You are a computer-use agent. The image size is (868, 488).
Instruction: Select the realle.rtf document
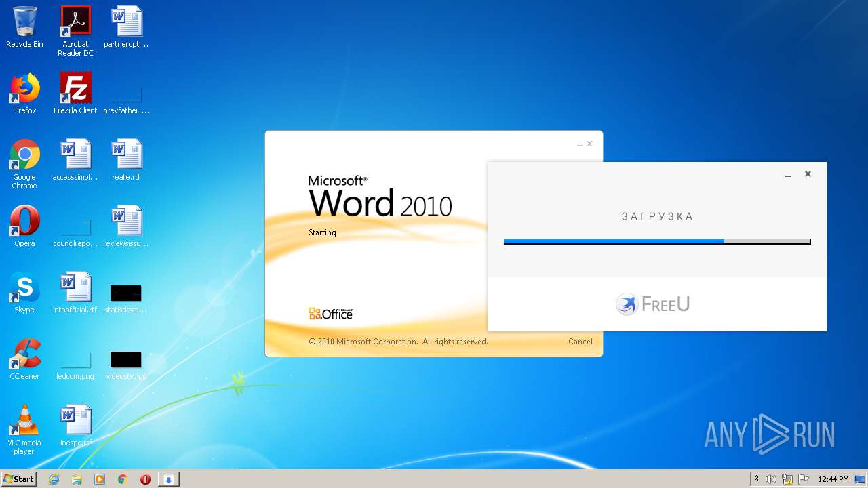coord(126,160)
